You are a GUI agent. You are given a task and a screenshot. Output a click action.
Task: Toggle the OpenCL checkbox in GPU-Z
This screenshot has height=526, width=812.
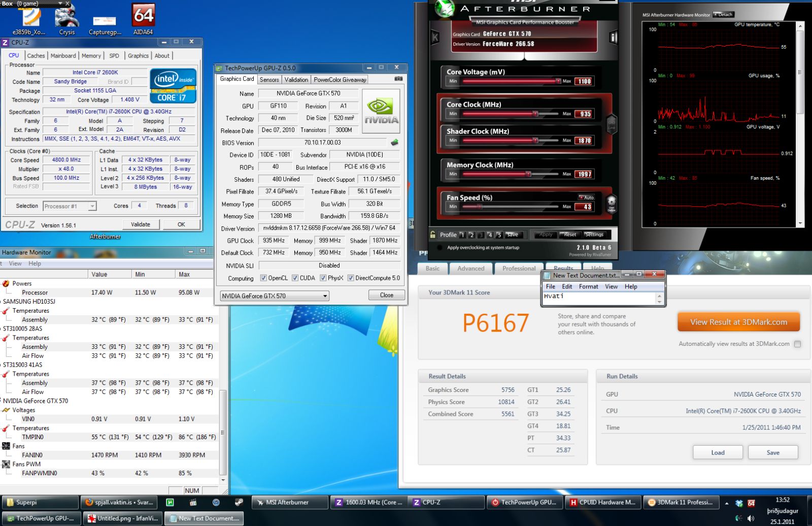263,278
